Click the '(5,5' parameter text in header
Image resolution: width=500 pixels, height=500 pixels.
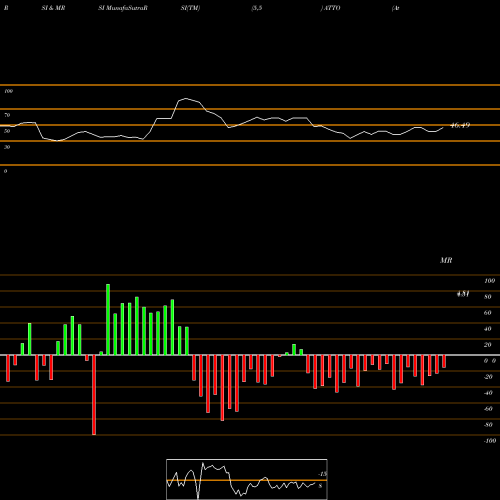coord(257,8)
